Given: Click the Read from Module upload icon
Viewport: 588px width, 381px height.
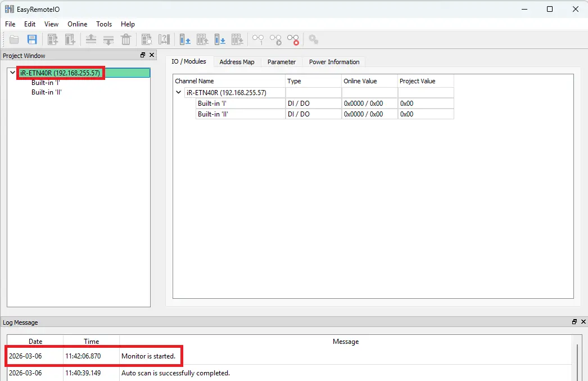Looking at the screenshot, I should [x=185, y=39].
